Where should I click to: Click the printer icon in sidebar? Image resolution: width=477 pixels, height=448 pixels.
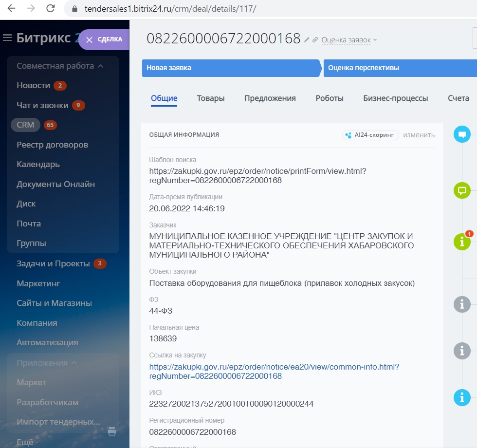(112, 431)
